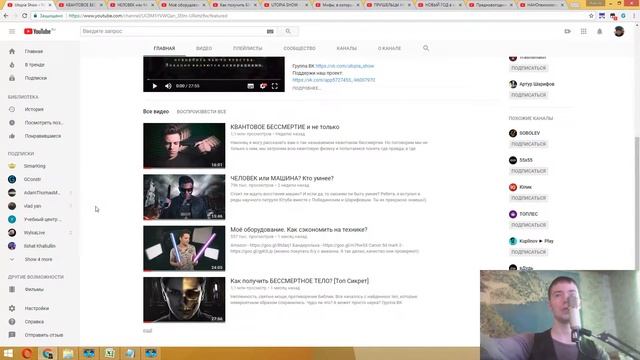Subscribe to Kuplinov Play channel
Image resolution: width=640 pixels, height=360 pixels.
click(529, 252)
